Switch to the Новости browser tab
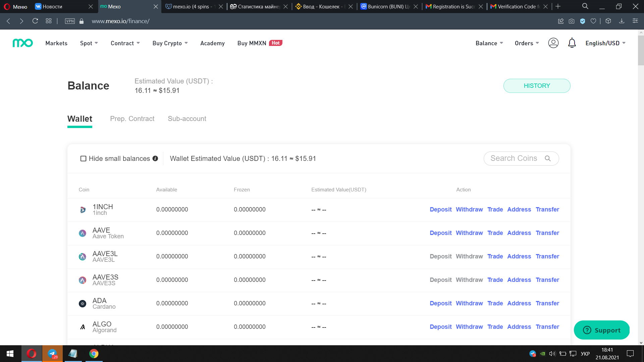Image resolution: width=644 pixels, height=362 pixels. [64, 6]
